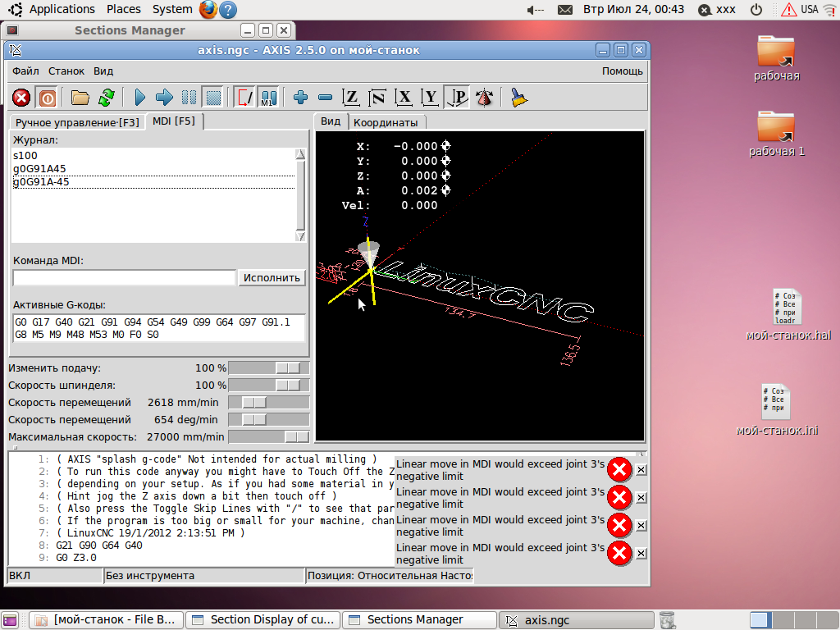
Task: Open мой-станок.hal file icon
Action: [x=787, y=315]
